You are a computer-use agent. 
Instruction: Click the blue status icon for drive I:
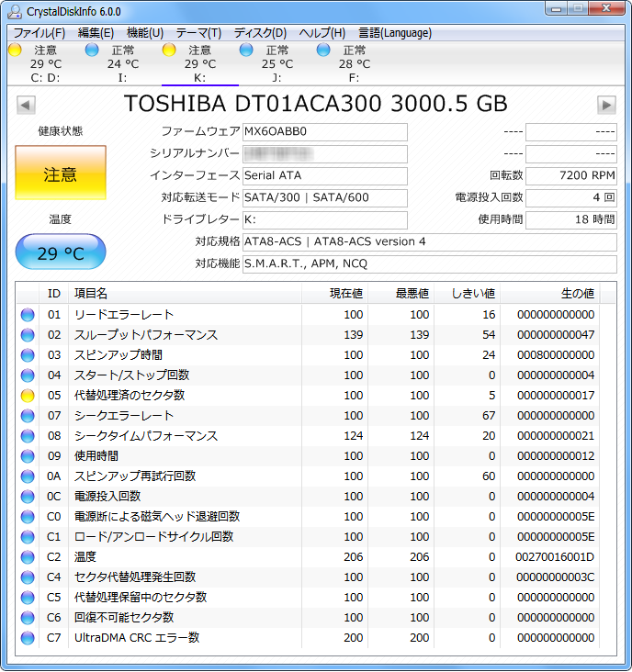(x=92, y=50)
